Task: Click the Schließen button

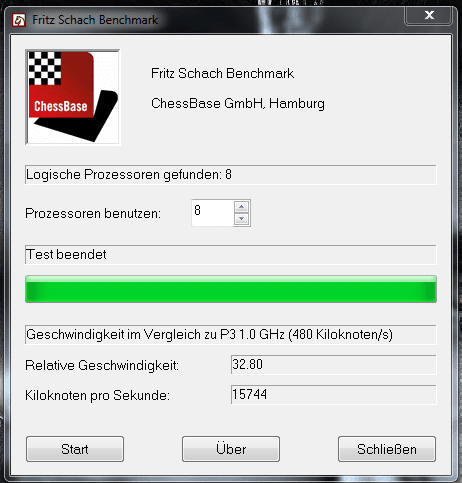Action: click(x=387, y=449)
